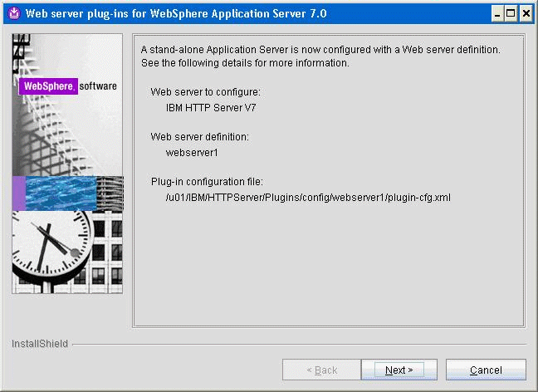Screen dimensions: 538x392
Task: Go Back to the previous wizard step
Action: 321,370
